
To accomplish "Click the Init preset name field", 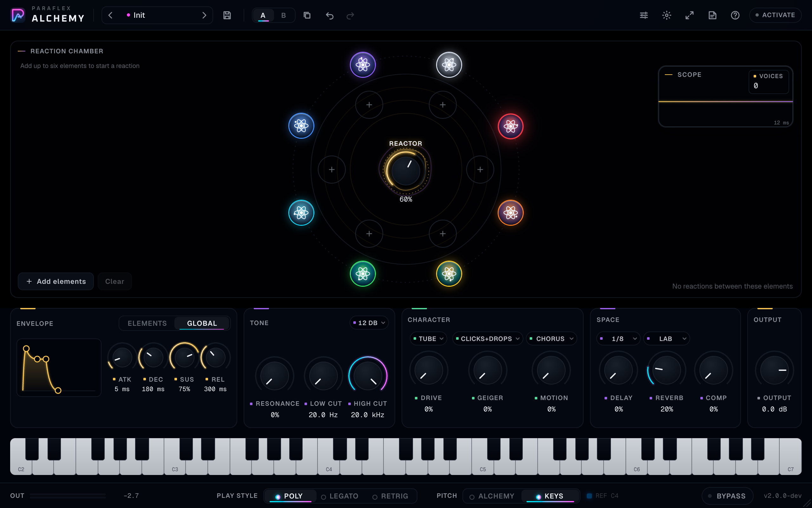I will [x=157, y=16].
